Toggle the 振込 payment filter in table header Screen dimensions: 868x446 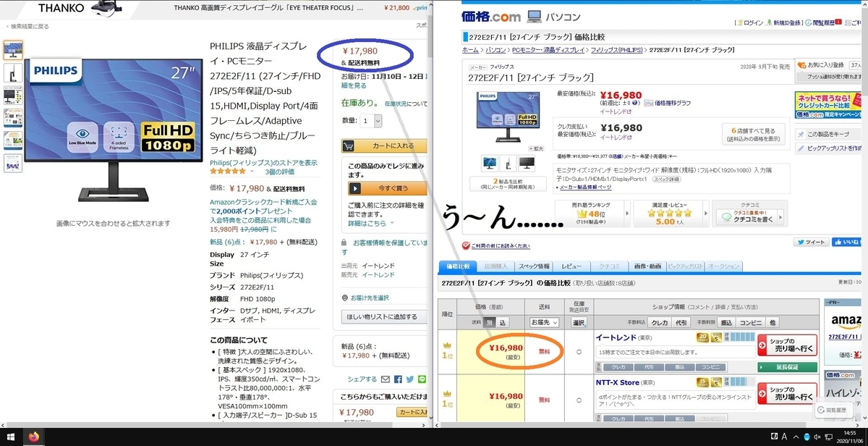click(727, 322)
